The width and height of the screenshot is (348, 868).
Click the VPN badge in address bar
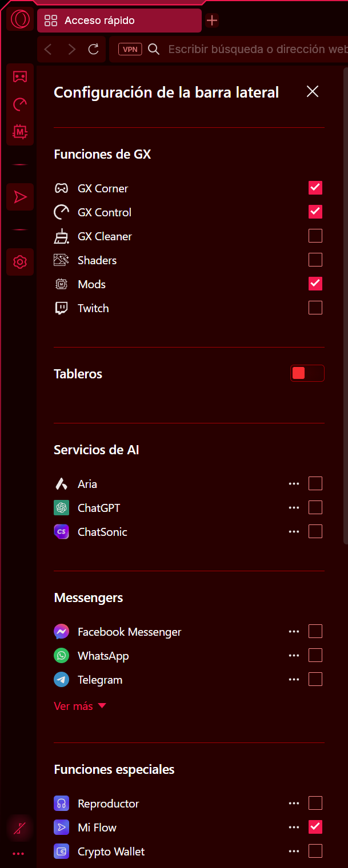130,50
